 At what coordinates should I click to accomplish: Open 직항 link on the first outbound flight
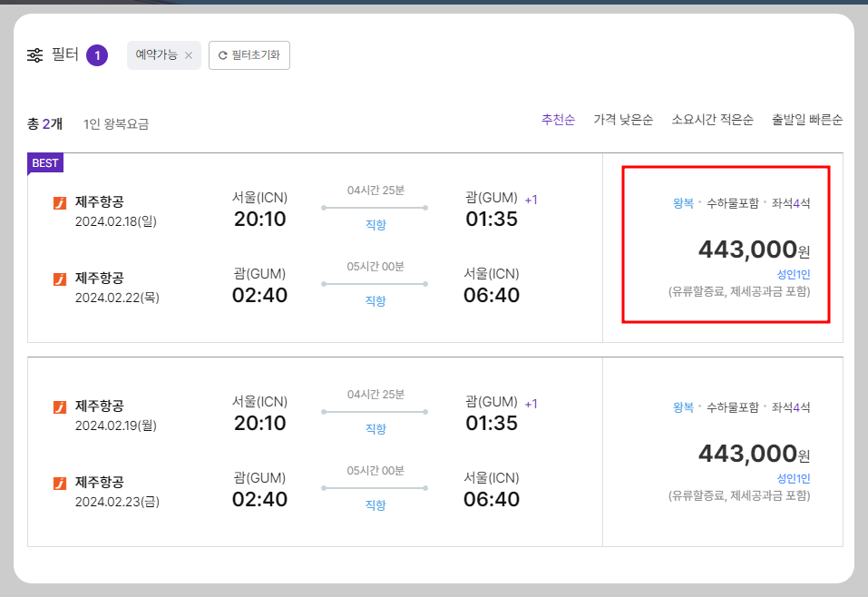point(375,223)
